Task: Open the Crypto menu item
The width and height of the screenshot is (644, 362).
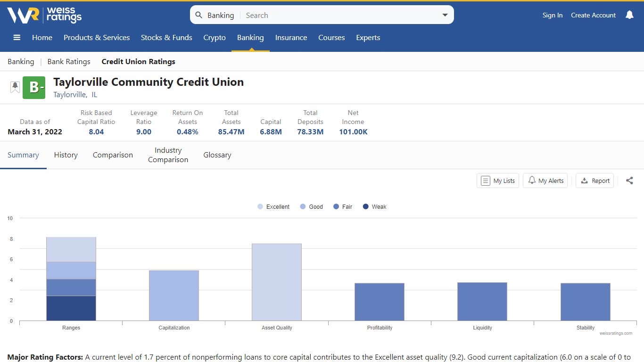Action: pyautogui.click(x=215, y=38)
